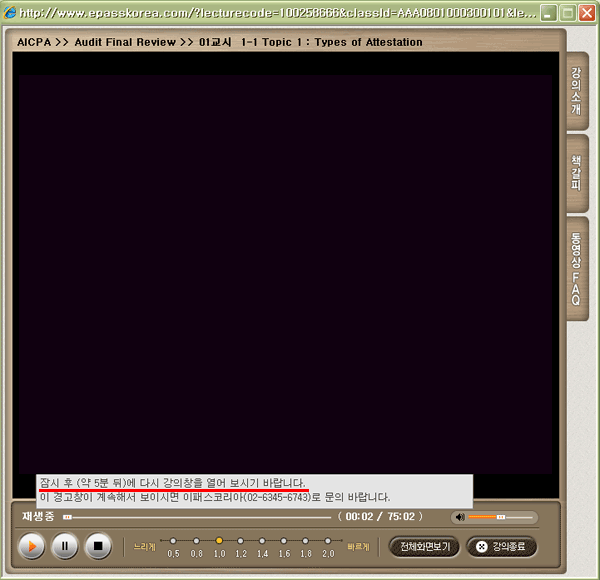
Task: Set playback speed to 0.5
Action: click(x=173, y=541)
